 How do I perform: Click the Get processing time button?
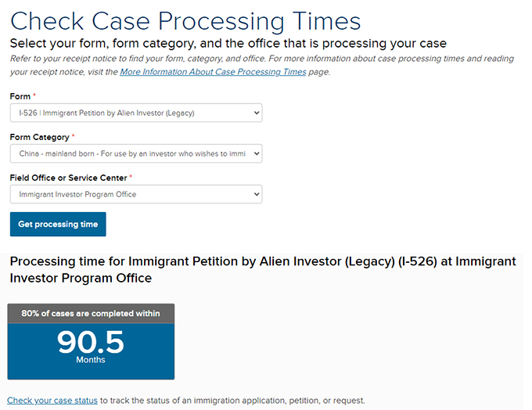point(58,225)
